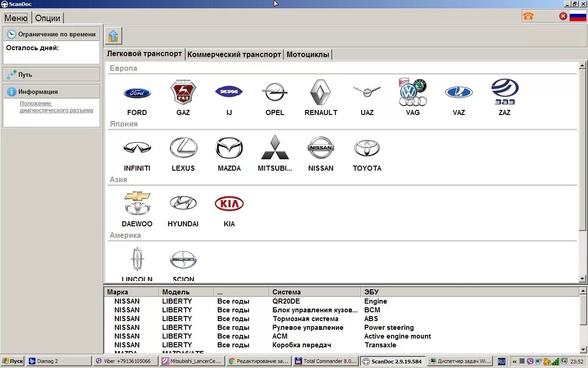588x368 pixels.
Task: Open Положение диагностического разъема link
Action: tap(56, 107)
